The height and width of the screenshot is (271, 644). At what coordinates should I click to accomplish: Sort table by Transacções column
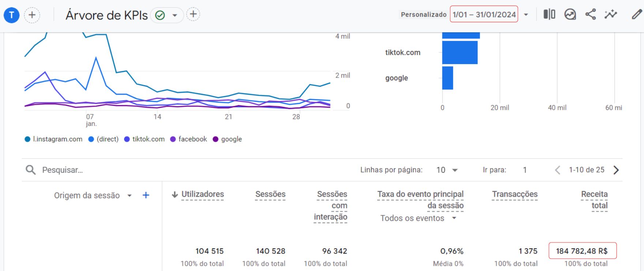click(514, 194)
